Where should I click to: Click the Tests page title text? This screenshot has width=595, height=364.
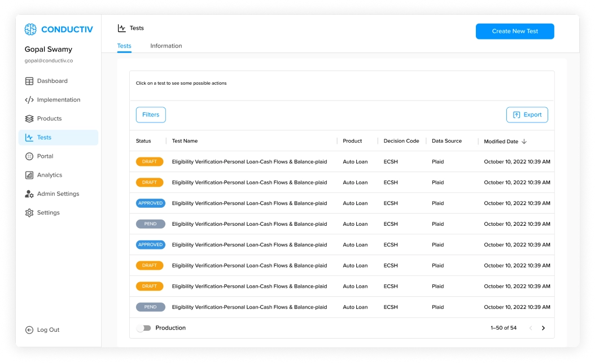(137, 28)
